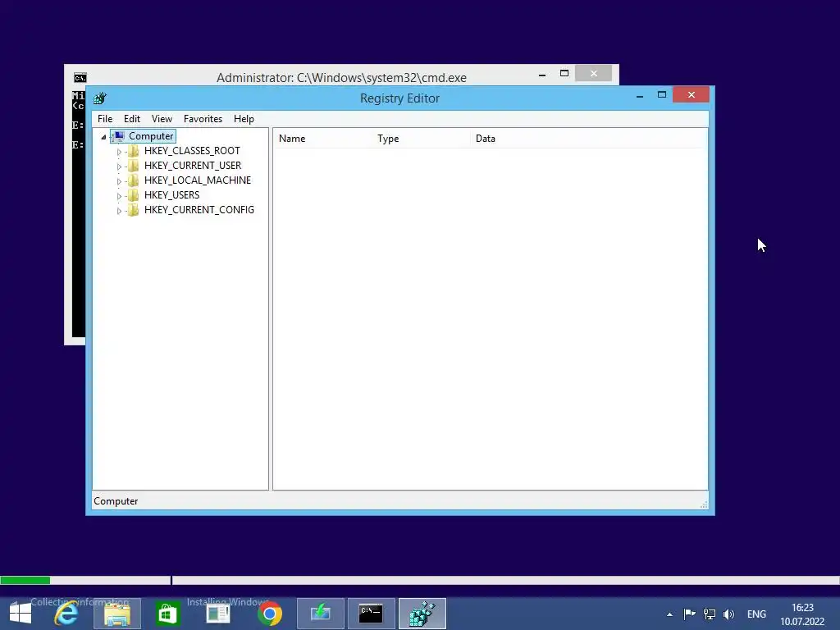840x630 pixels.
Task: Maximize the Registry Editor window
Action: pyautogui.click(x=662, y=95)
